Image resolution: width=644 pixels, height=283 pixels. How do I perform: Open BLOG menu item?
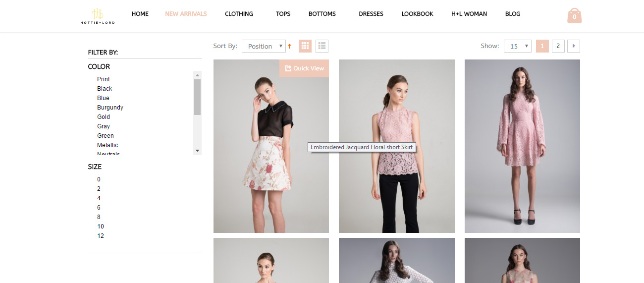pyautogui.click(x=513, y=14)
